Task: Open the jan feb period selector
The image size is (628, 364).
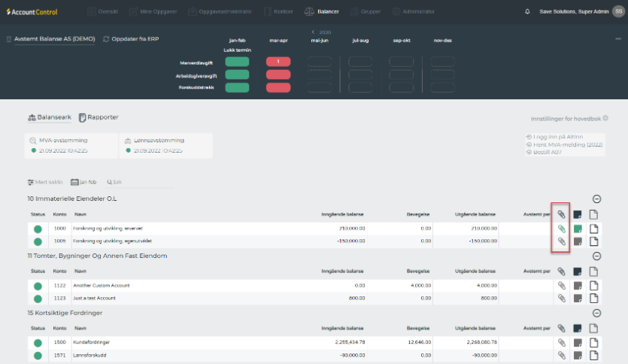Action: 84,182
